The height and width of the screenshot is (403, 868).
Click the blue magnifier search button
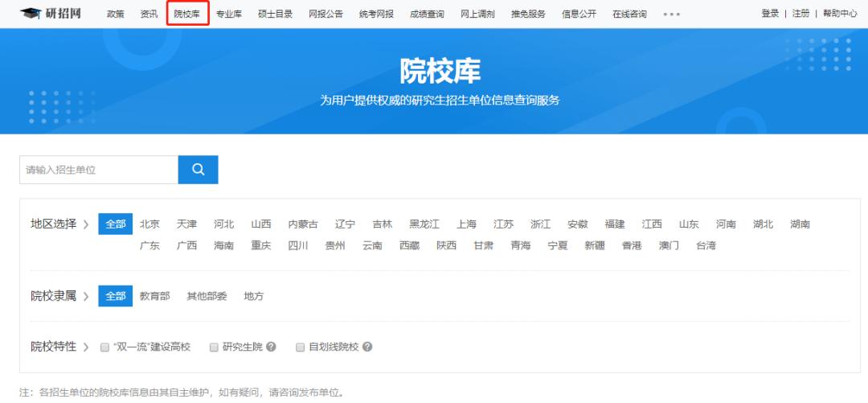(199, 170)
